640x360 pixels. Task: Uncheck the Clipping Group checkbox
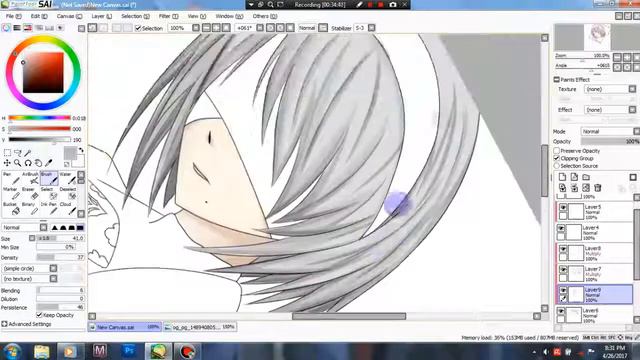pyautogui.click(x=556, y=158)
